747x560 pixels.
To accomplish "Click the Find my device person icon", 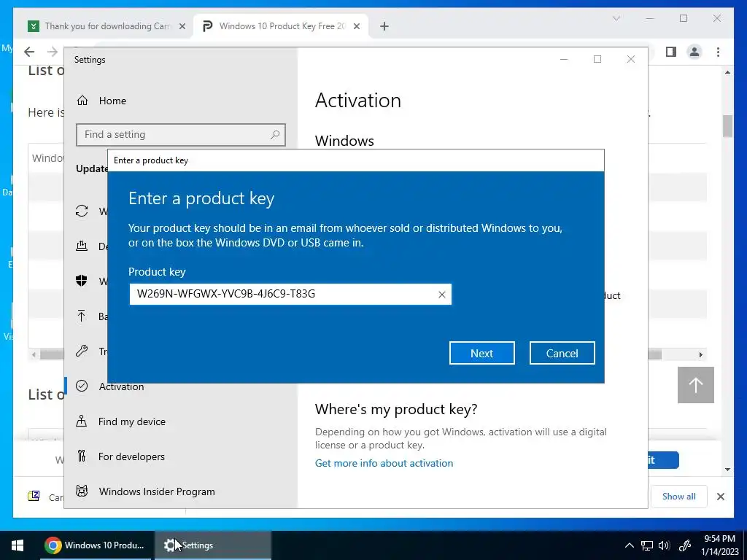I will click(82, 421).
